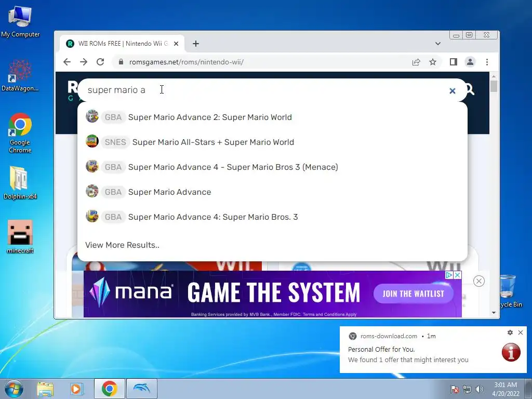Go back with the browser back arrow
Viewport: 532px width, 399px height.
pyautogui.click(x=67, y=62)
